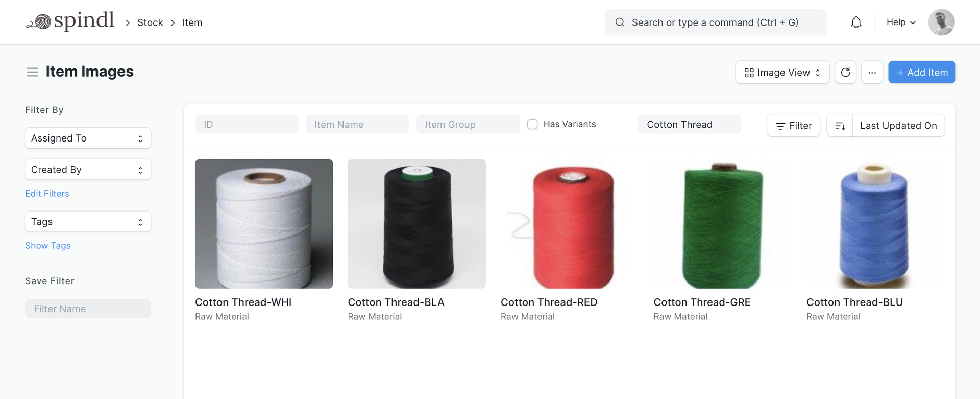Click the Filter Name input under Save Filter
This screenshot has width=980, height=399.
pos(87,308)
